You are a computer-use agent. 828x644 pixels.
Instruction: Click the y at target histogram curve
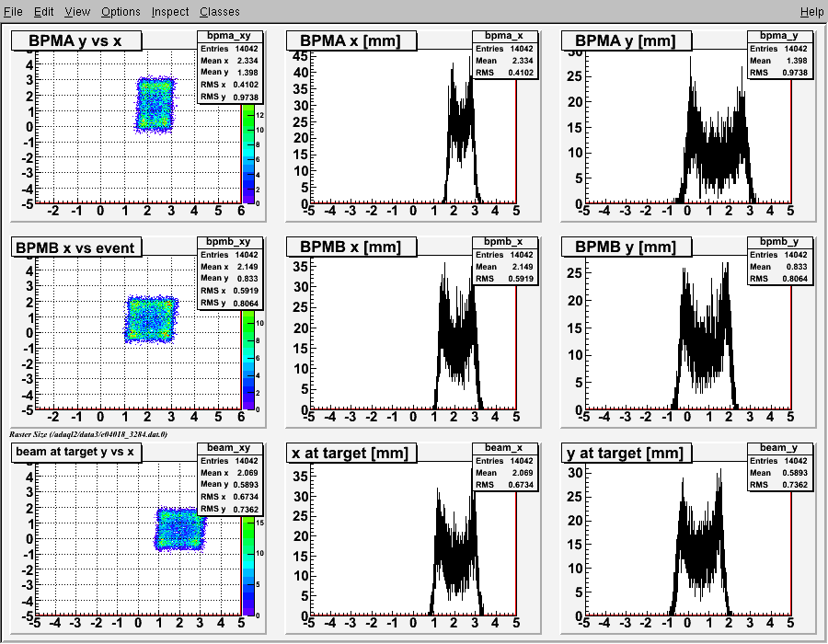(x=700, y=552)
